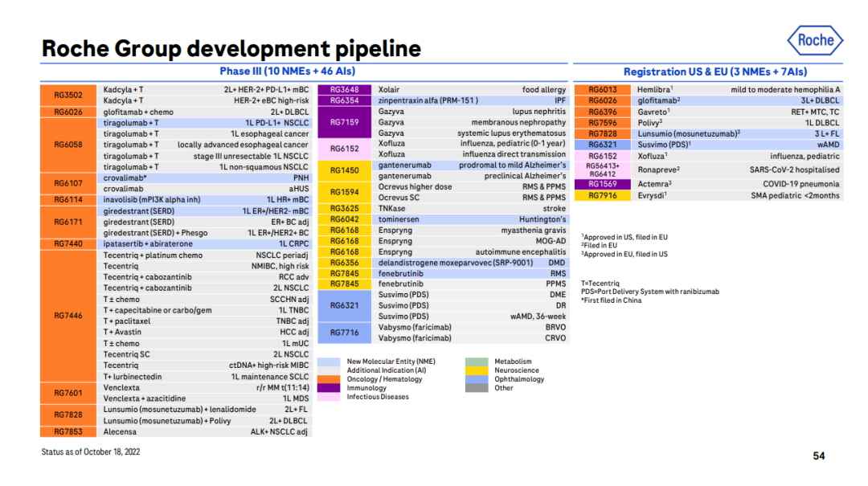Click the 'tominersen' Huntington's row

(472, 220)
